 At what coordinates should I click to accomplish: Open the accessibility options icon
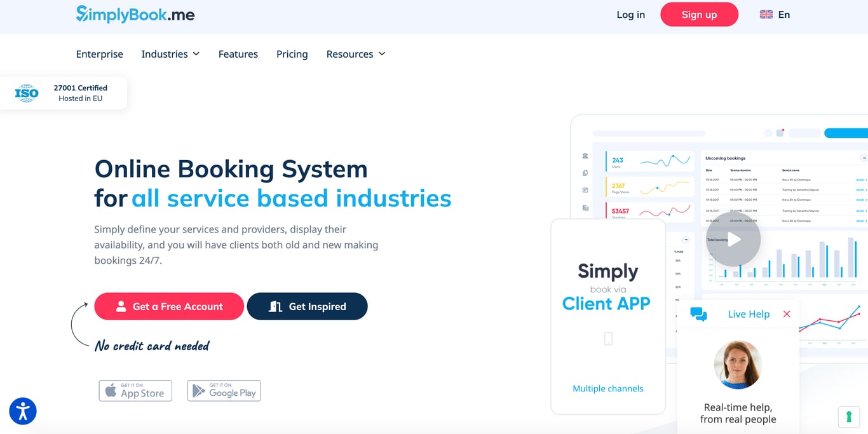click(23, 411)
